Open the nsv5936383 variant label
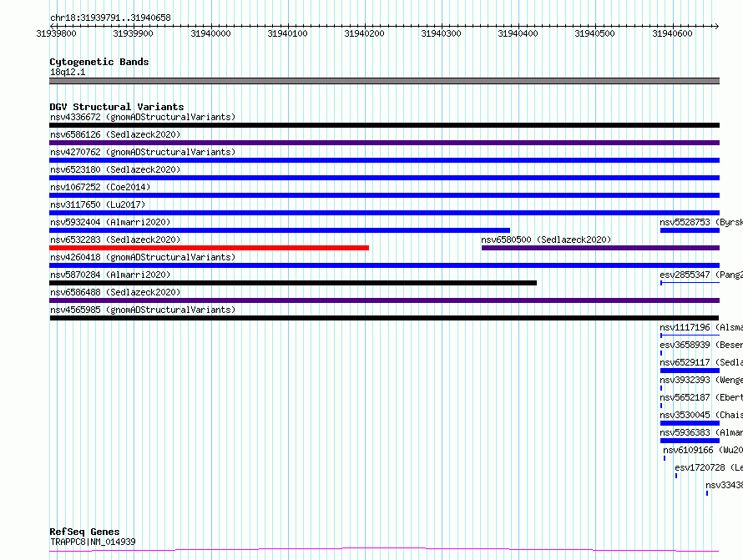Image resolution: width=743 pixels, height=560 pixels. click(x=700, y=432)
